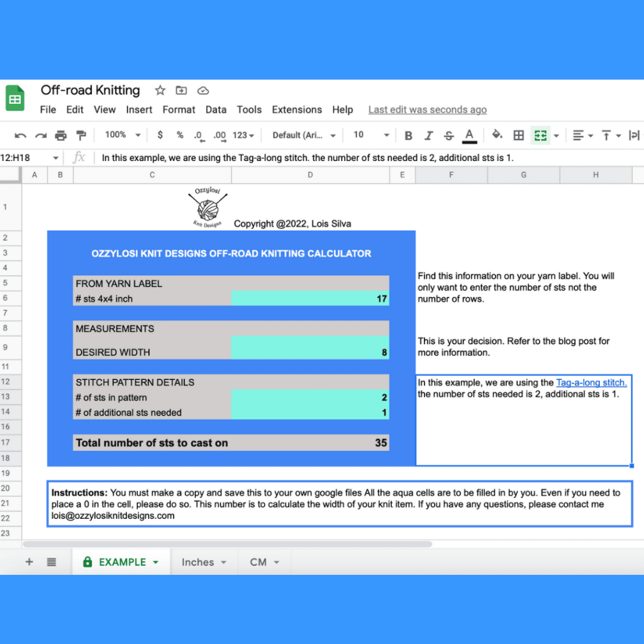The width and height of the screenshot is (644, 644).
Task: Check the cloud save status icon
Action: [x=203, y=91]
